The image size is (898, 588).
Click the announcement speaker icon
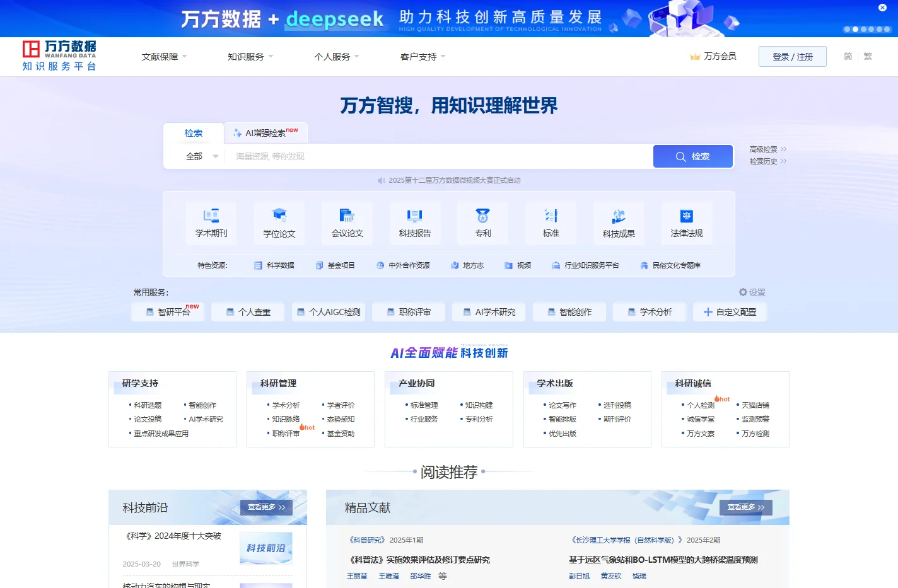tap(381, 181)
